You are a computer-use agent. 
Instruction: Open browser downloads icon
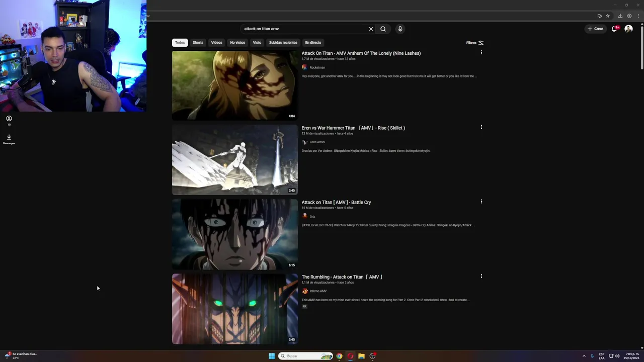620,16
